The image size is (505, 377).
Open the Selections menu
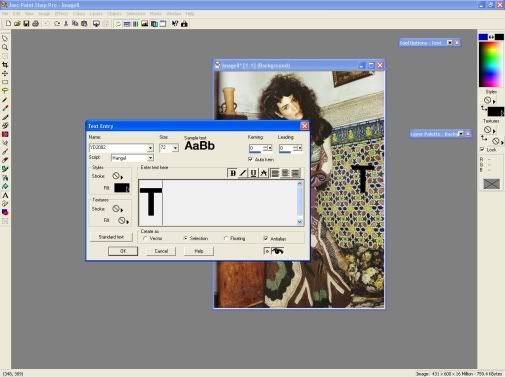[136, 14]
